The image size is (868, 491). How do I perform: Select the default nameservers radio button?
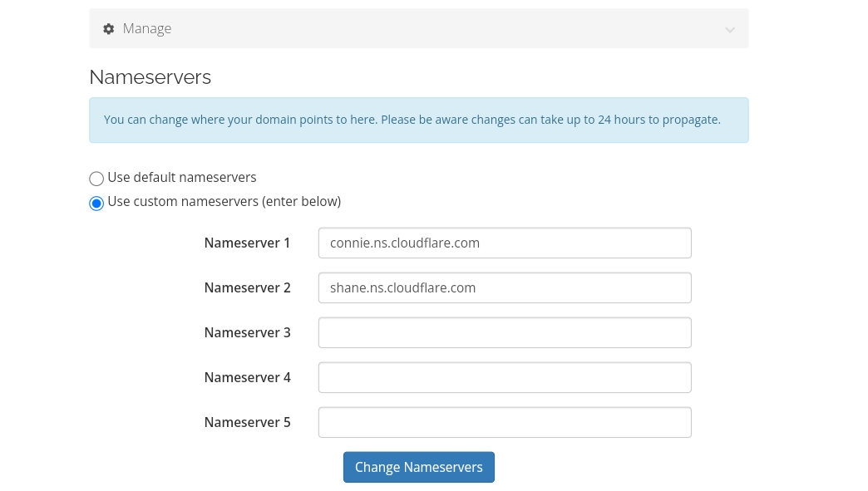(96, 179)
